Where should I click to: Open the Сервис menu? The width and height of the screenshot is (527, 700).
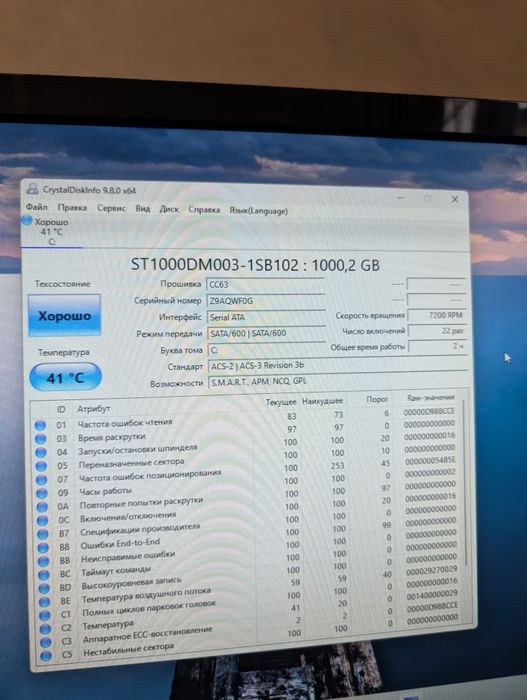pos(111,208)
